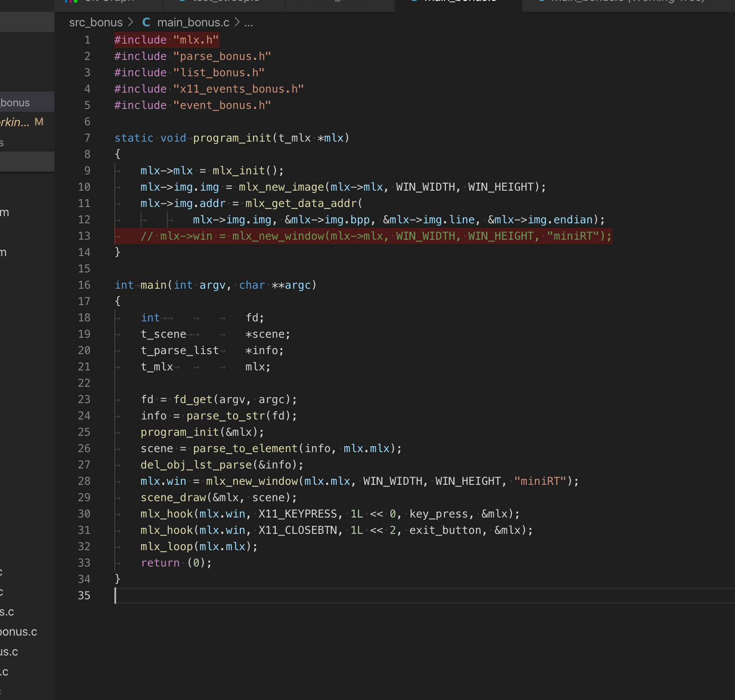Screen dimensions: 735x700
Task: Click the chevron after src_bonus breadcrumb
Action: [x=130, y=22]
